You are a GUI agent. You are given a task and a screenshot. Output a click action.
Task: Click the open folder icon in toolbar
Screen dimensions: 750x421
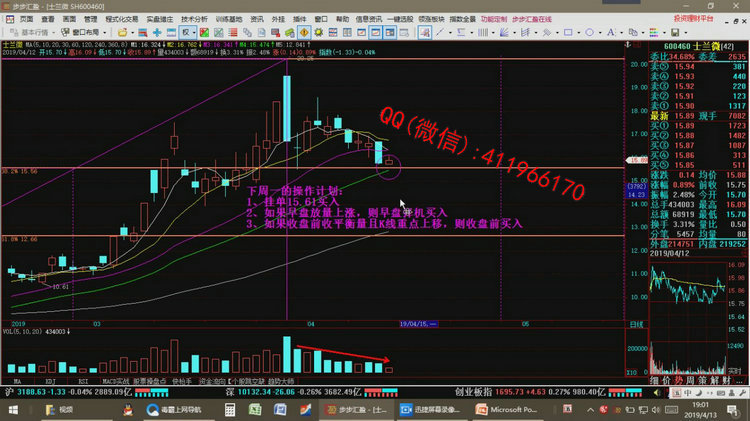121,31
